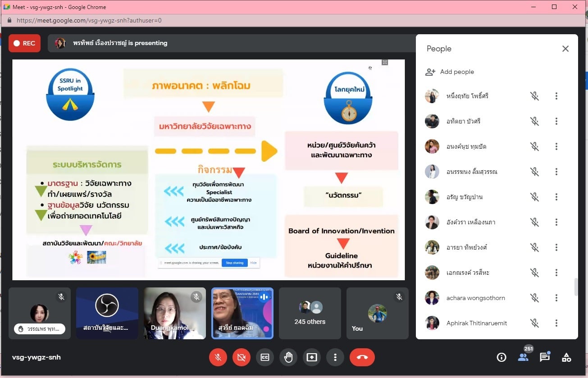Screen dimensions: 588x378
Task: Click the Stop sharing button
Action: 234,263
